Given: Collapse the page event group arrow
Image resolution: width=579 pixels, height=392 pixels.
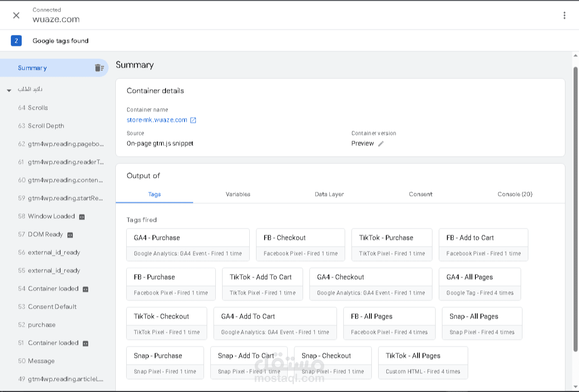Looking at the screenshot, I should (9, 90).
